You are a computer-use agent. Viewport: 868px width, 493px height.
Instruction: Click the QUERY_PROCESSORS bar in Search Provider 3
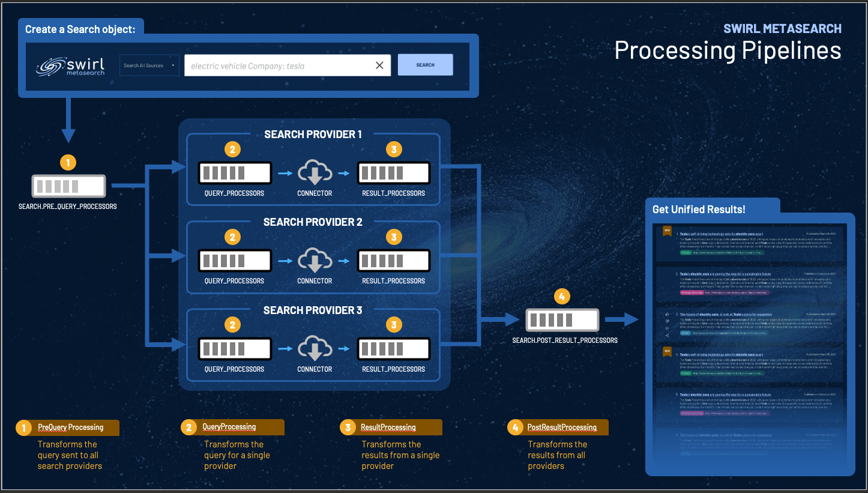[235, 349]
